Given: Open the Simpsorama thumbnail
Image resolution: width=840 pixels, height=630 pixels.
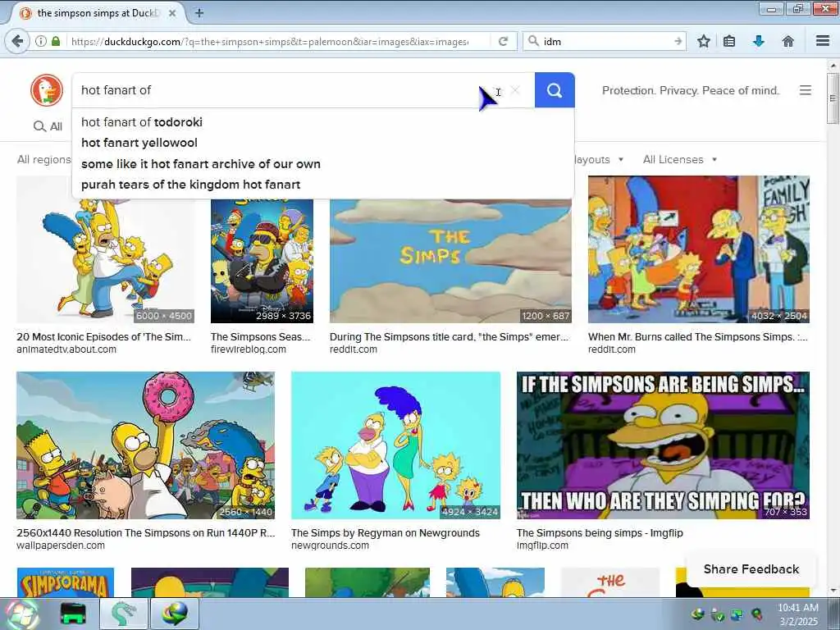Looking at the screenshot, I should pyautogui.click(x=66, y=582).
